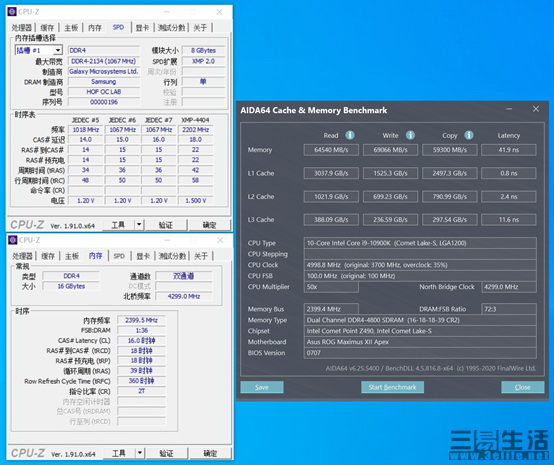This screenshot has height=465, width=554.
Task: Click the CPU Clock field 4998.8 MHz
Action: tap(420, 265)
